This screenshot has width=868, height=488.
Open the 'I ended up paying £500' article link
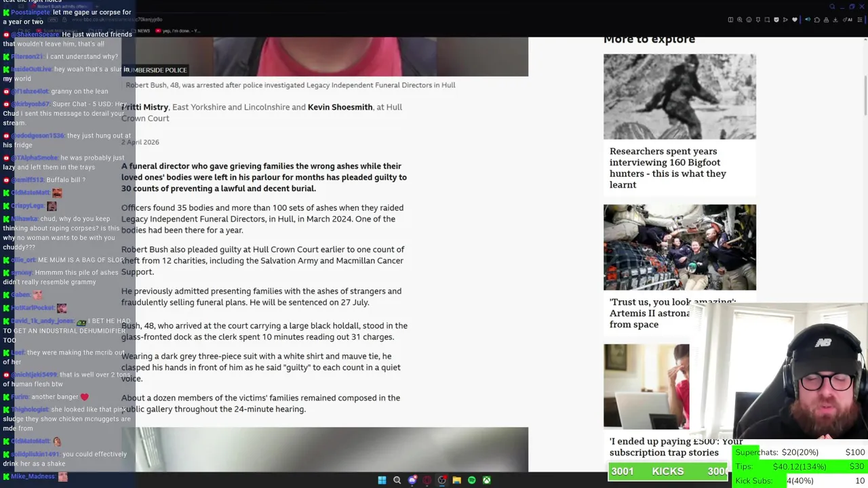(x=675, y=447)
